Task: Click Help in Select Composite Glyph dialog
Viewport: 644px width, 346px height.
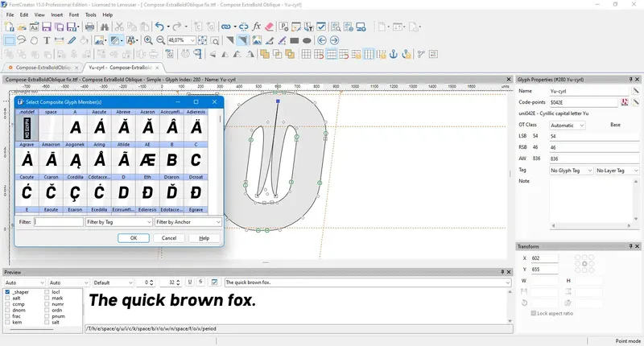Action: pos(204,238)
